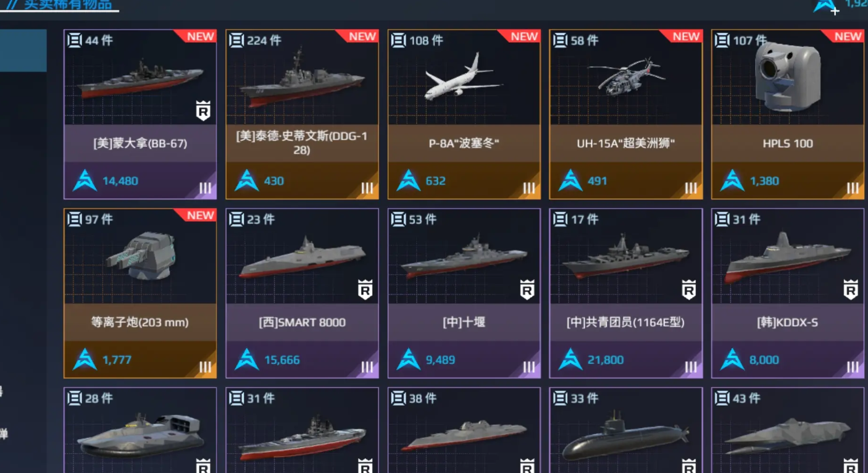This screenshot has height=473, width=868.
Task: Select the submarine item with 33 件
Action: pos(625,430)
